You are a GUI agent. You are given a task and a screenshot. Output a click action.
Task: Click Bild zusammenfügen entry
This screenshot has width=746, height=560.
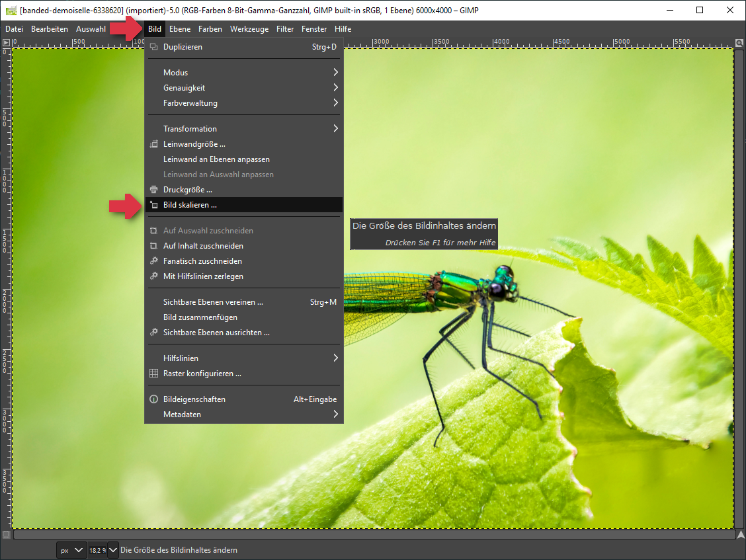(x=200, y=317)
